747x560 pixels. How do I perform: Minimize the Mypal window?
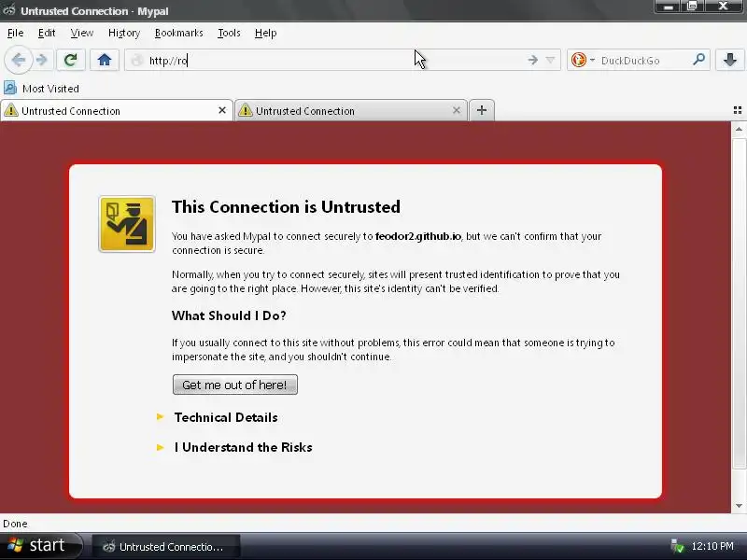[669, 7]
